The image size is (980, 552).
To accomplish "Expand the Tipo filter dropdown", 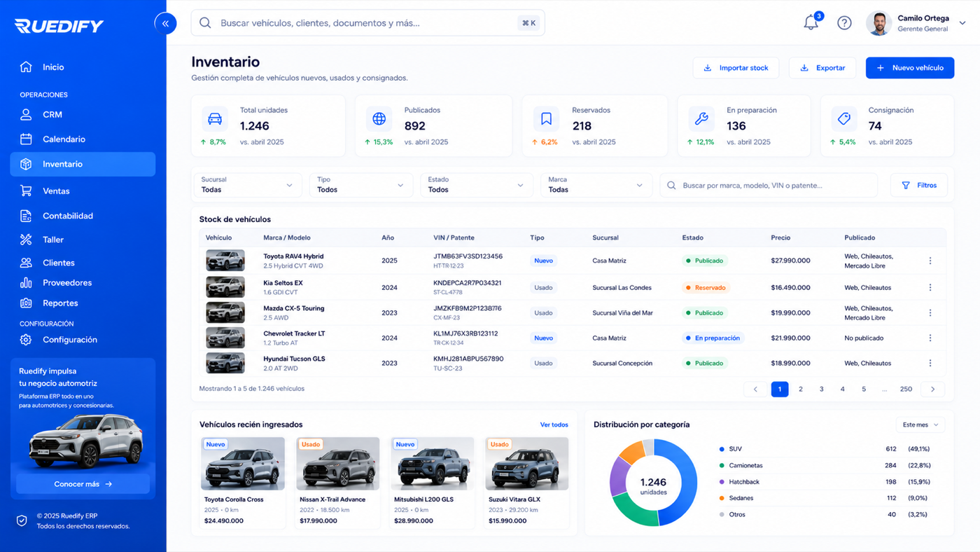I will coord(361,185).
